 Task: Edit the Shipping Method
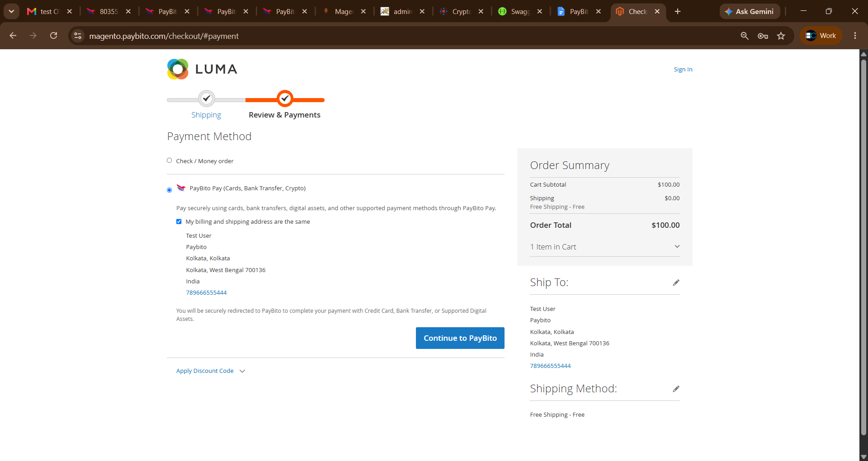[x=676, y=389]
